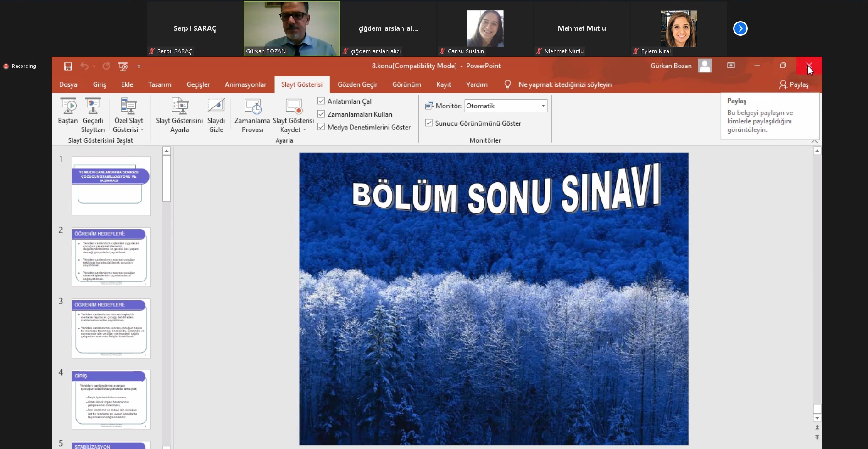Image resolution: width=868 pixels, height=449 pixels.
Task: Open Özel Slayt Gösterisi dropdown
Action: point(128,115)
